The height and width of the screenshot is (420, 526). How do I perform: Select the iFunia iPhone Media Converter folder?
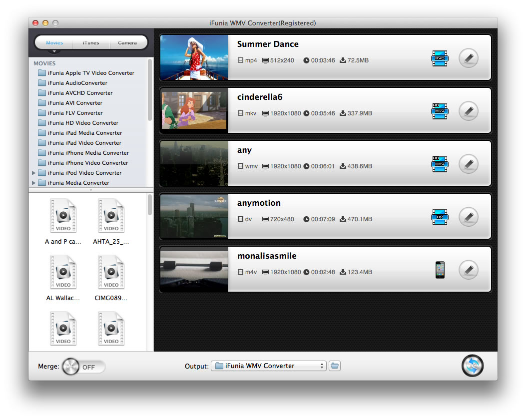pyautogui.click(x=83, y=153)
